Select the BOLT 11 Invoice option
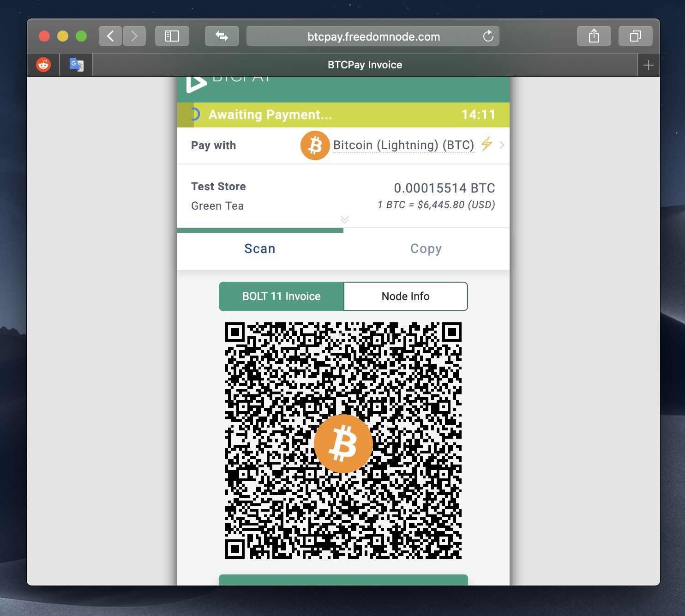The width and height of the screenshot is (685, 616). [x=282, y=296]
